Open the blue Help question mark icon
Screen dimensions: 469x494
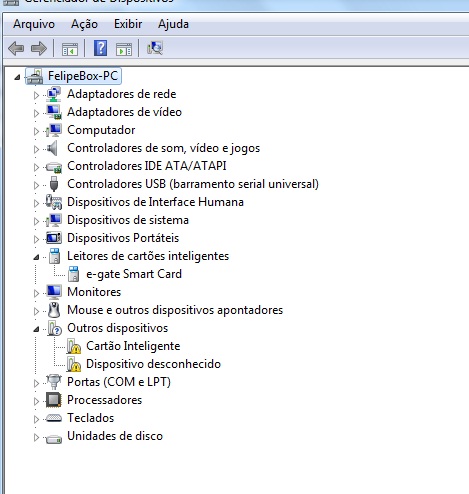coord(100,48)
